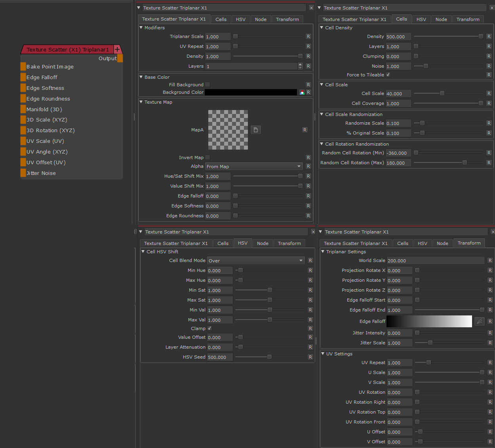Image resolution: width=495 pixels, height=448 pixels.
Task: Open the Edge Falloff curve editor icon
Action: (x=480, y=321)
